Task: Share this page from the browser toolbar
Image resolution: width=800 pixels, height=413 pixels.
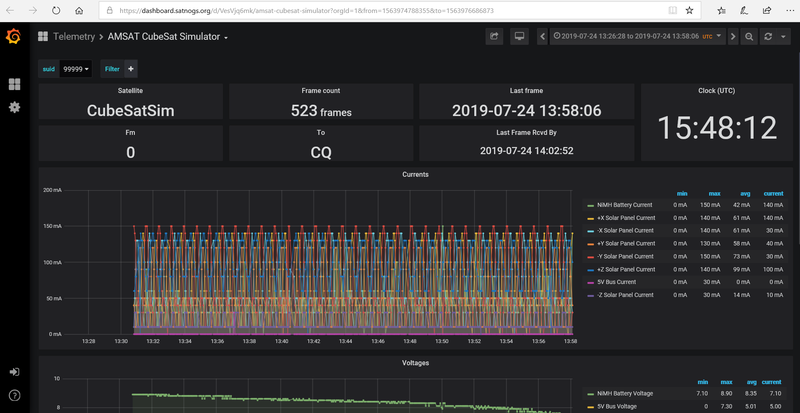Action: point(767,10)
